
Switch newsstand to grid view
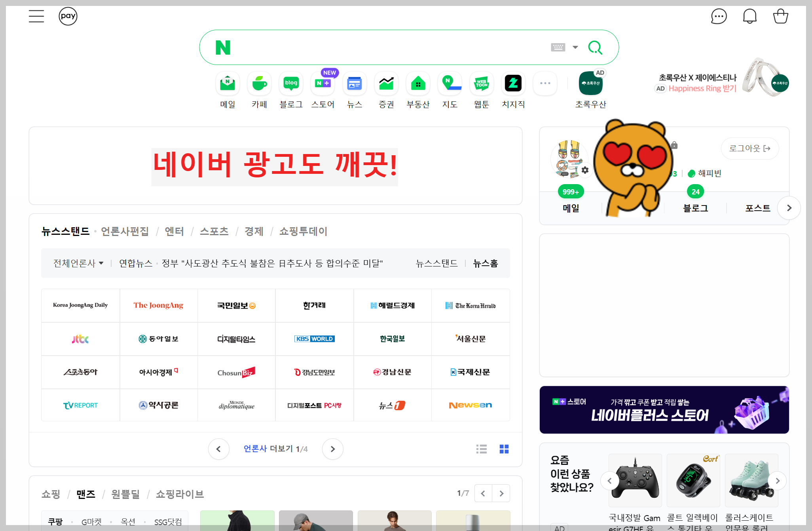[x=504, y=449]
